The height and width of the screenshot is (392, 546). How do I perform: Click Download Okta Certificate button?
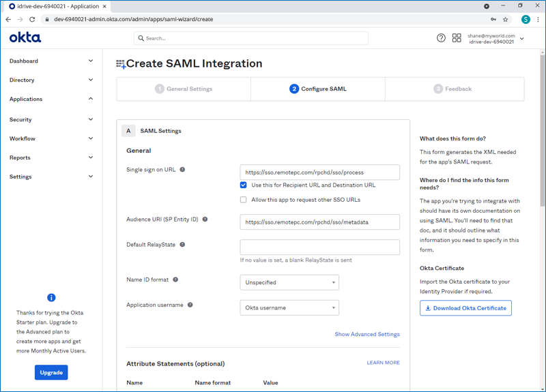tap(465, 308)
